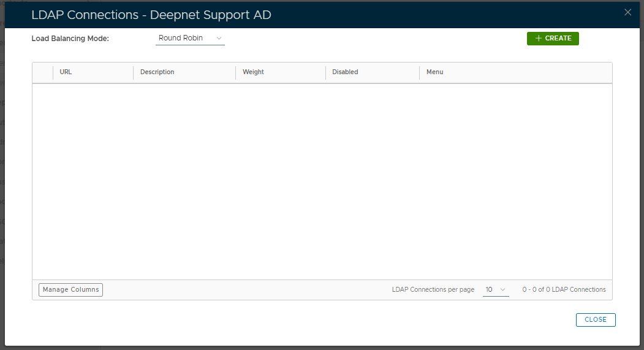Click the 0 - 0 of 0 LDAP Connections text

(x=564, y=290)
